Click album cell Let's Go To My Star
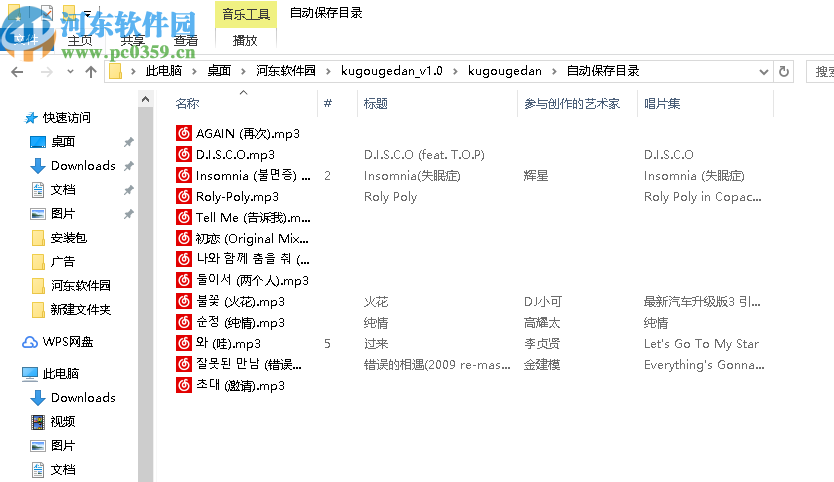 coord(701,344)
